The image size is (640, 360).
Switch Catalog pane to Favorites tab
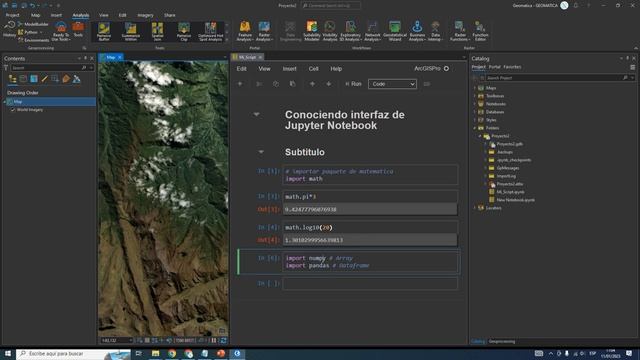click(x=512, y=67)
